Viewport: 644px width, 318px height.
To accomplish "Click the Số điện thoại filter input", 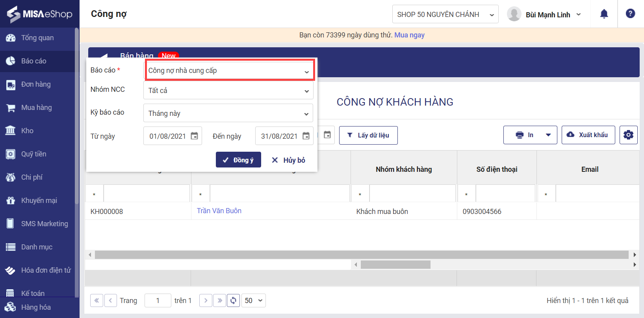I will click(x=505, y=193).
